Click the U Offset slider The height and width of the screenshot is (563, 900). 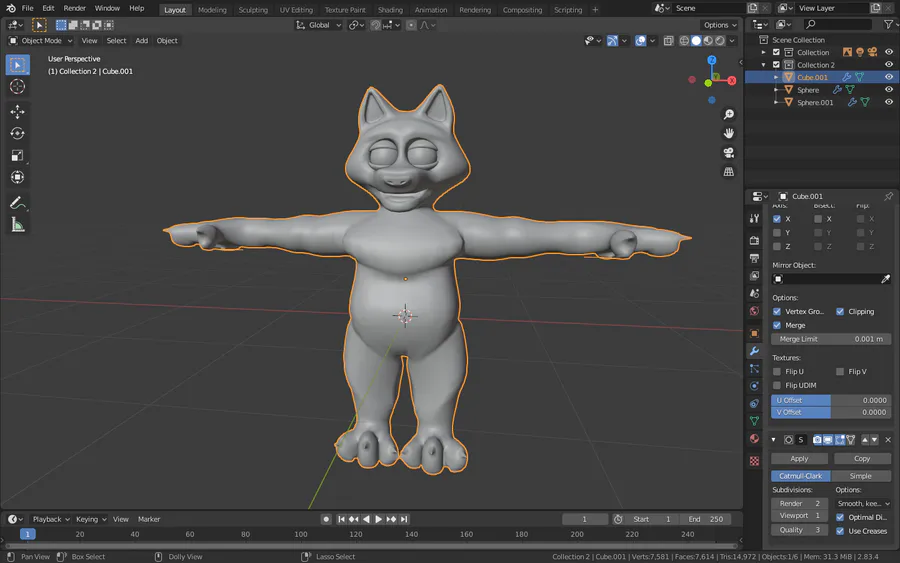(x=831, y=401)
